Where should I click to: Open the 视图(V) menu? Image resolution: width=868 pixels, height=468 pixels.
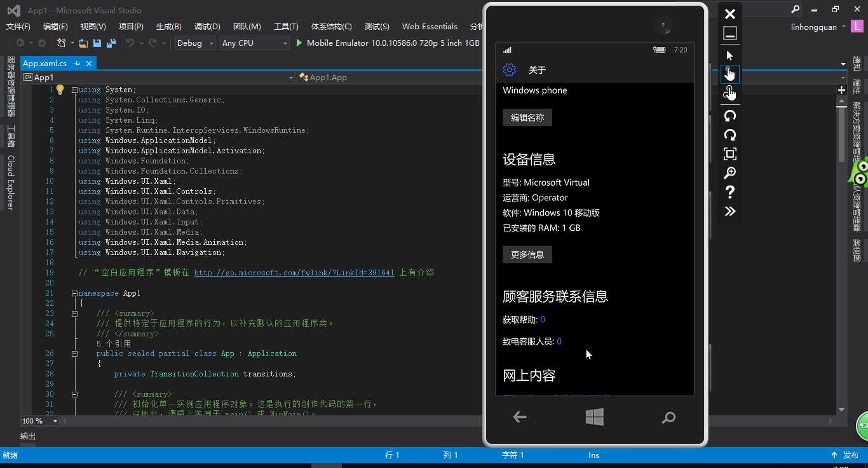pos(93,27)
